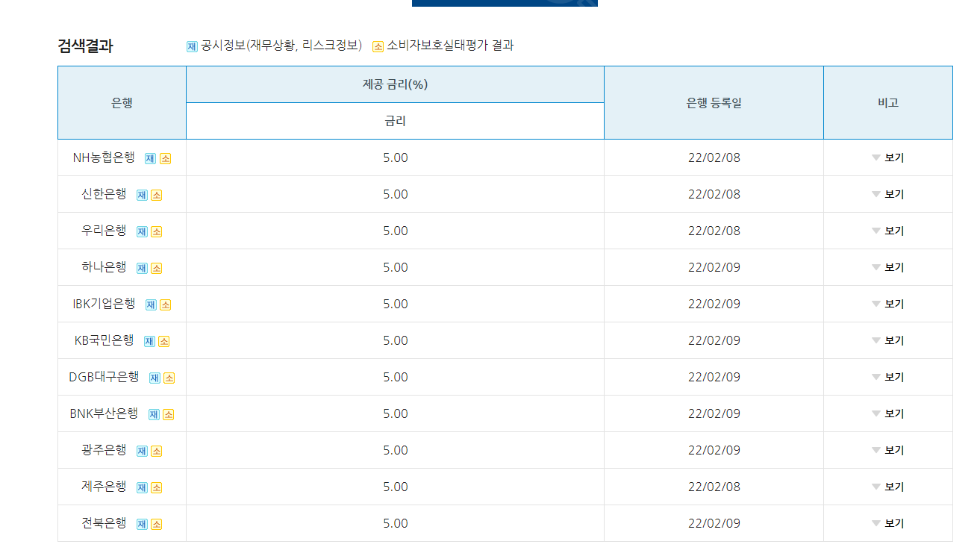
Task: Expand 보기 details for BNK부산은행
Action: pos(887,413)
